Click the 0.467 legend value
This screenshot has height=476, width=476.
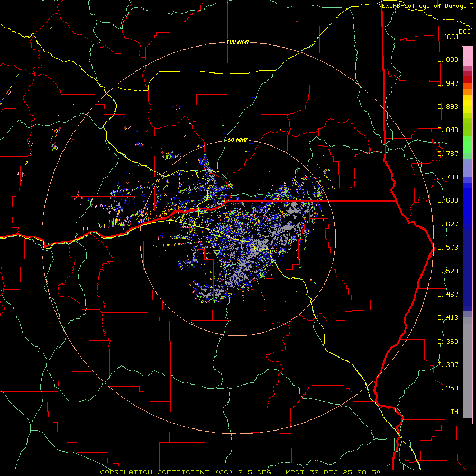coord(448,295)
